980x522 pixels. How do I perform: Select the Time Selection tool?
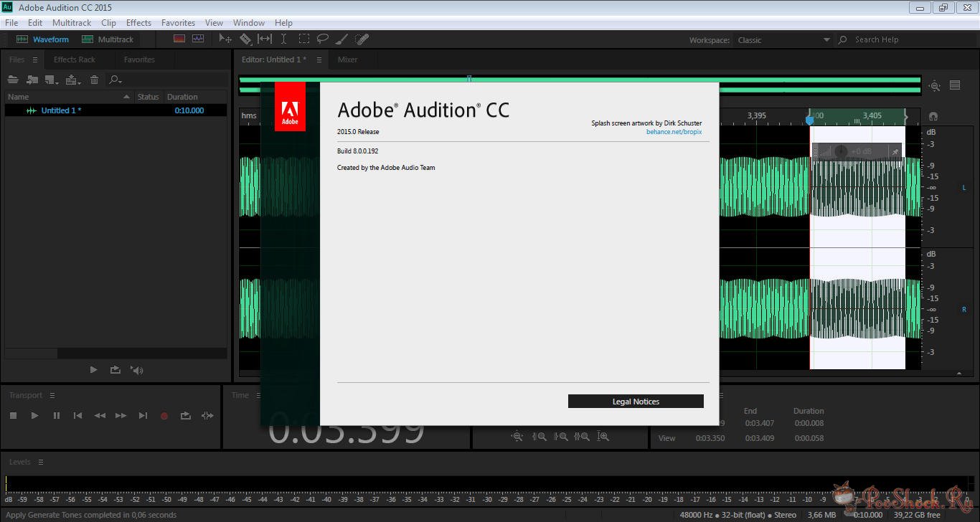284,39
